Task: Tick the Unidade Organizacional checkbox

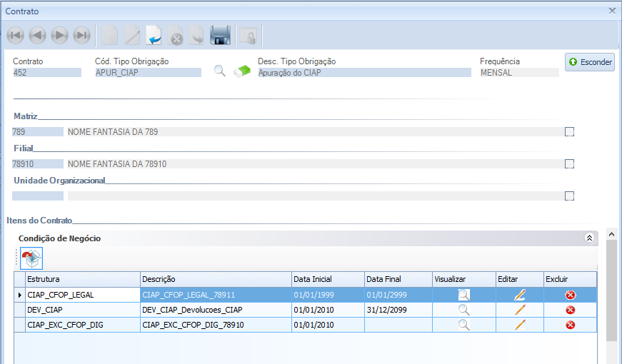Action: [569, 196]
